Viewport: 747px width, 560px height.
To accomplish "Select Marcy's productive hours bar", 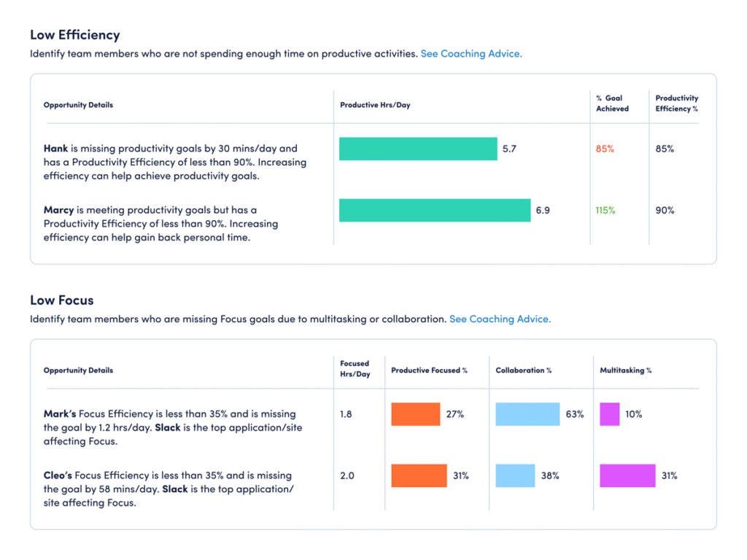I will [434, 210].
